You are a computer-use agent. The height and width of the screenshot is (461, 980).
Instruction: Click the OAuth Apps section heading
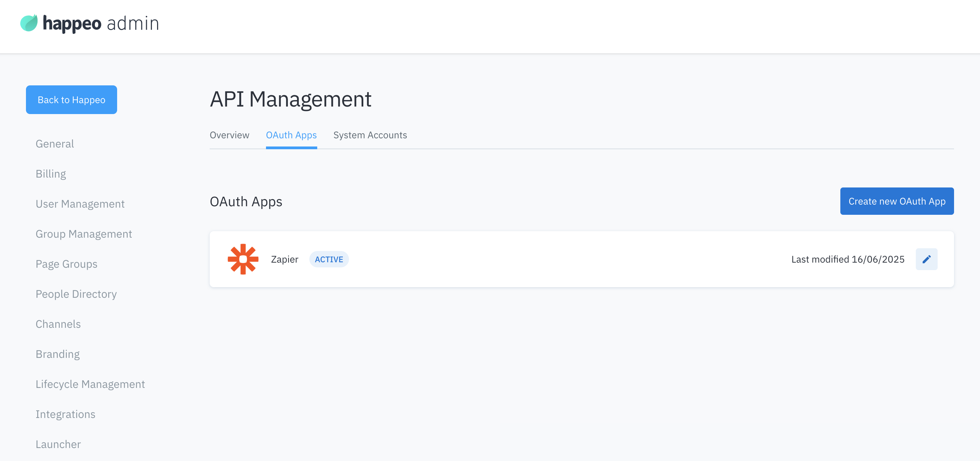(x=246, y=202)
